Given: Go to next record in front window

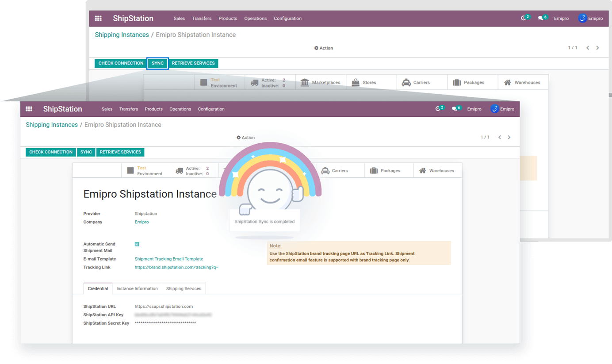Looking at the screenshot, I should [x=509, y=138].
